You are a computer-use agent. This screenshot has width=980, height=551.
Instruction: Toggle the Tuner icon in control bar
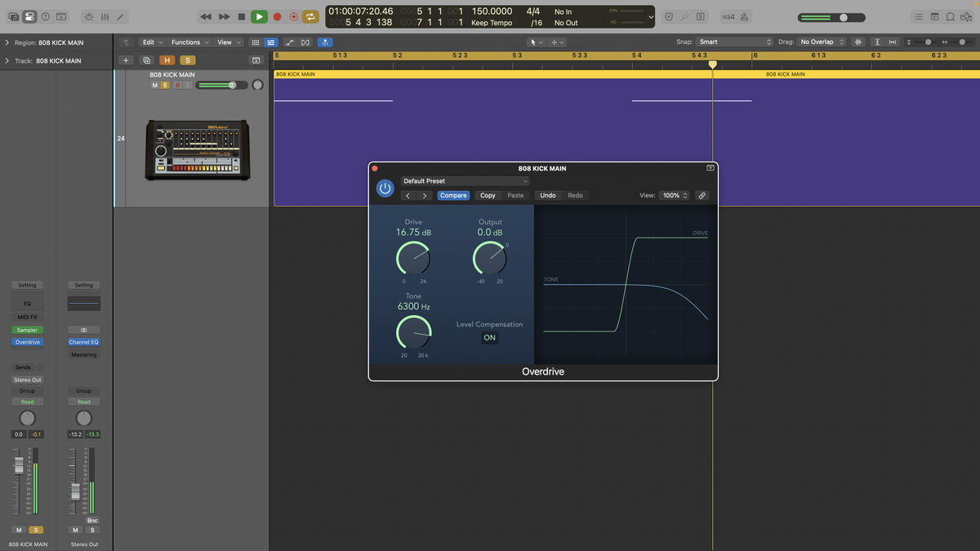point(684,16)
